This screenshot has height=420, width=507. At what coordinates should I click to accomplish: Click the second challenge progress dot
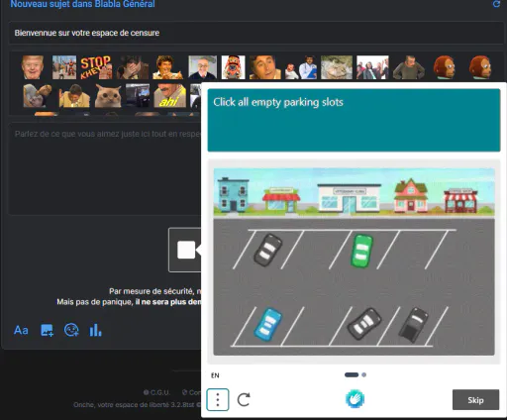(363, 374)
